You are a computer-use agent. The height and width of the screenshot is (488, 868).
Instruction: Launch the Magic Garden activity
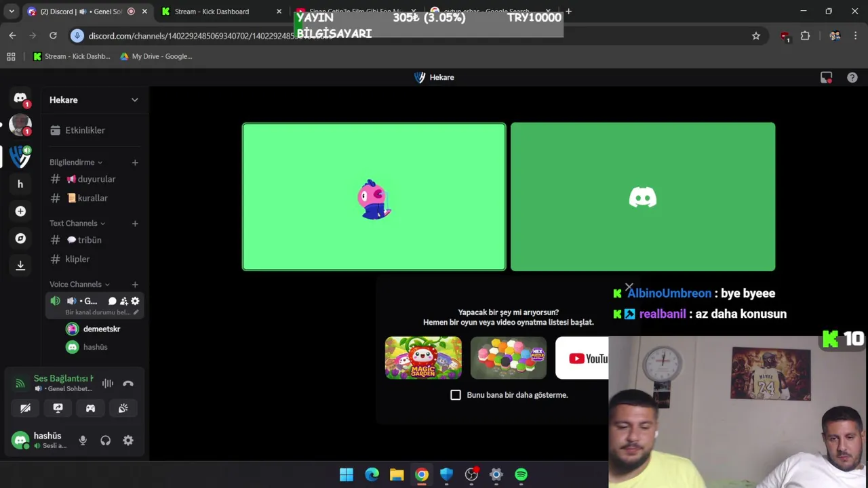point(423,357)
